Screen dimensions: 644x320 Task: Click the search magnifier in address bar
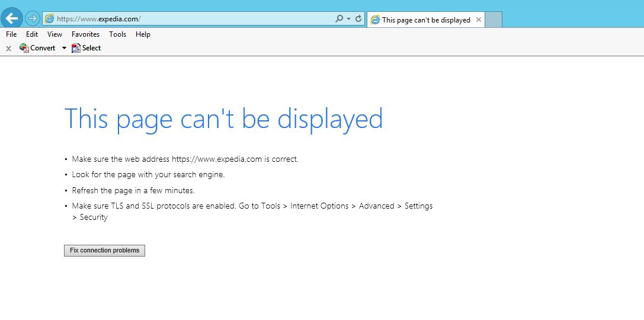pyautogui.click(x=339, y=19)
